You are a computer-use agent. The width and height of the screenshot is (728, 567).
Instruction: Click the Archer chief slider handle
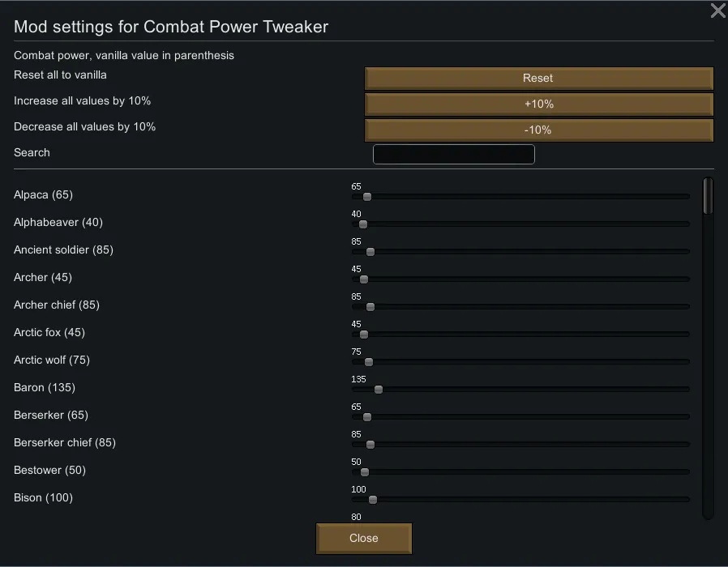click(x=370, y=307)
